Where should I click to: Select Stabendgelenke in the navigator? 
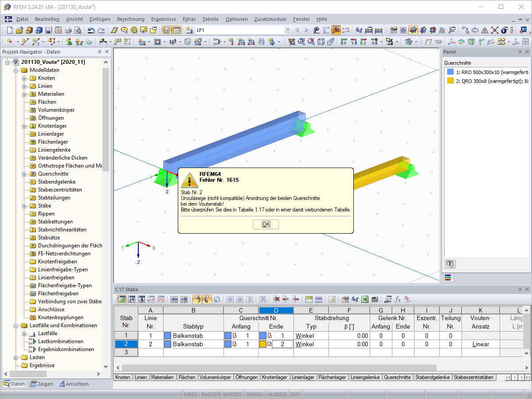[x=56, y=182]
